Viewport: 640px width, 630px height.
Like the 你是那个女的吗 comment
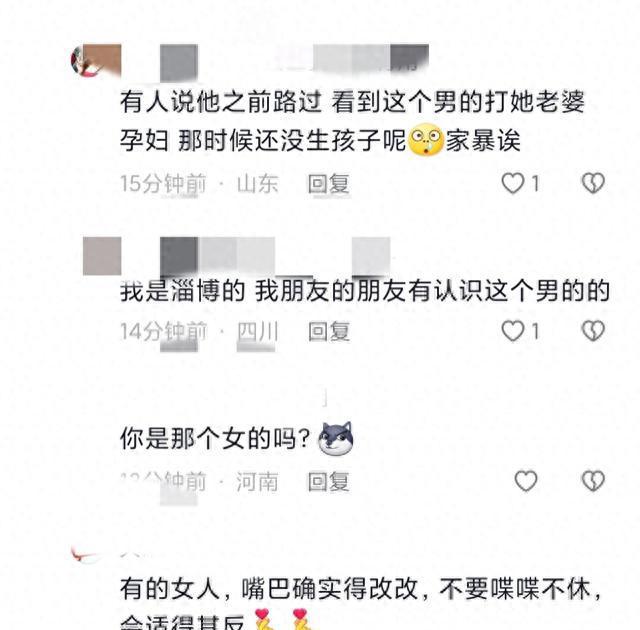(x=526, y=481)
